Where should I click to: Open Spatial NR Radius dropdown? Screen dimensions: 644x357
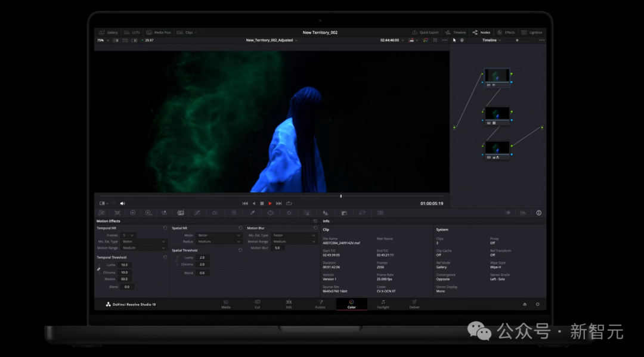(218, 242)
